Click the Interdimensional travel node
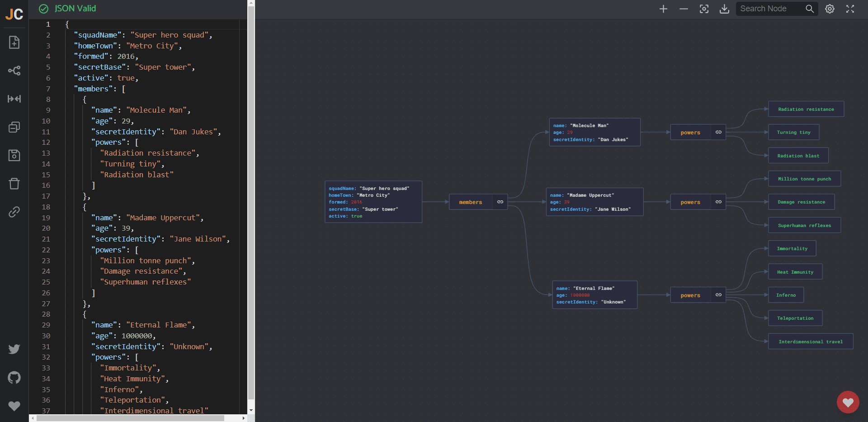868x422 pixels. point(811,341)
